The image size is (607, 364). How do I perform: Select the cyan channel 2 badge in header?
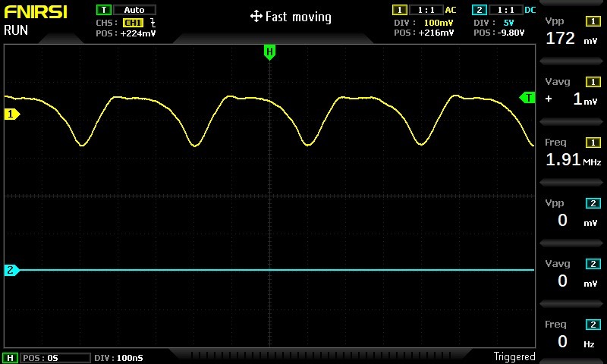[x=480, y=10]
